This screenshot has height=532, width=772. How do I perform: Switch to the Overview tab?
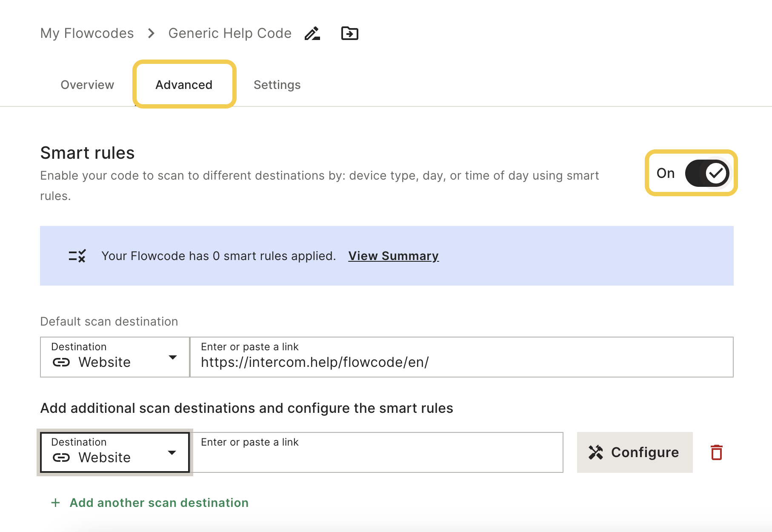point(87,85)
